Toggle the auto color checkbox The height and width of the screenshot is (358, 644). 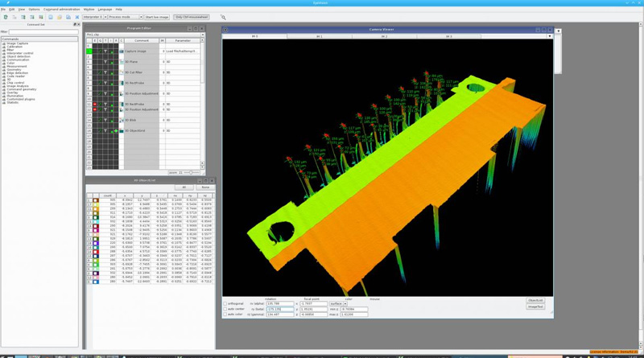point(225,315)
